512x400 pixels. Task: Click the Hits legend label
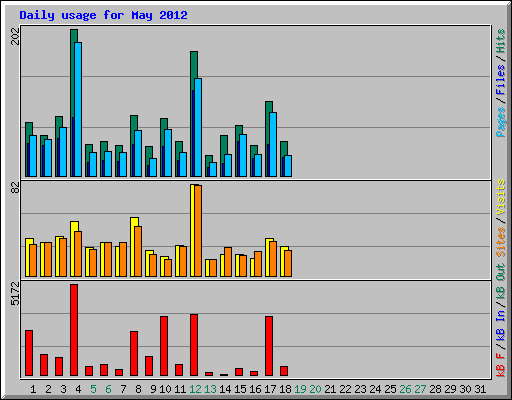click(501, 41)
